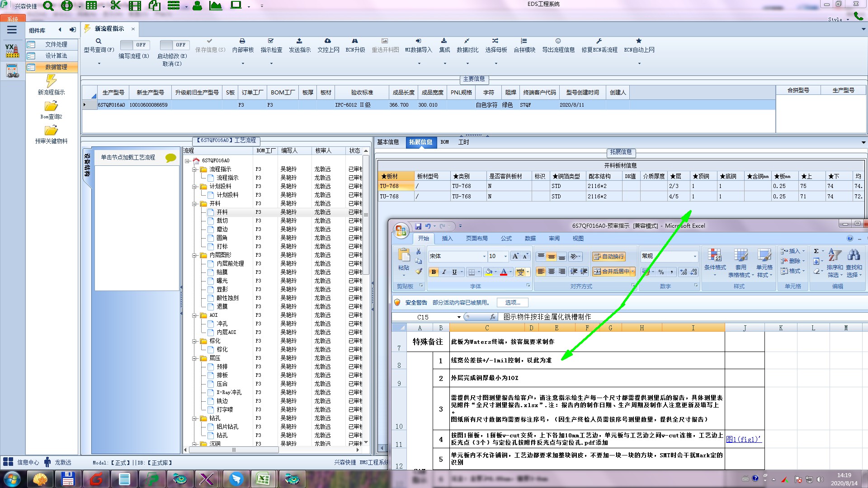Click the 型号查询 search icon

98,41
